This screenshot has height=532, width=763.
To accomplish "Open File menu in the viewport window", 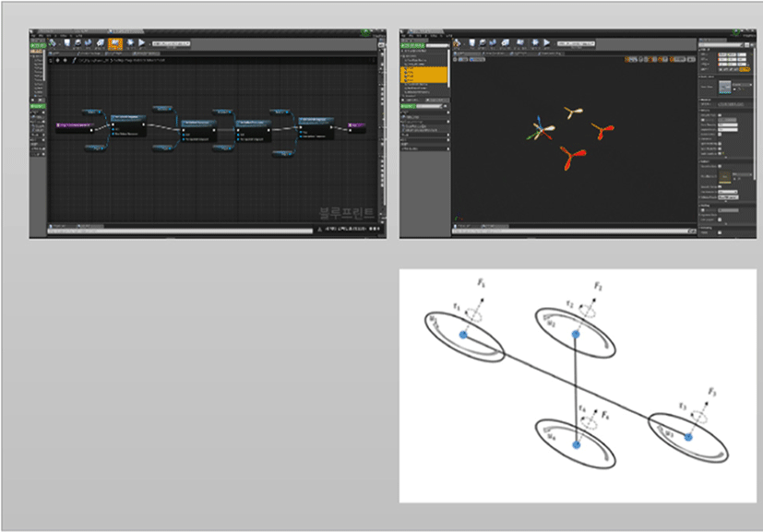I will tap(404, 36).
